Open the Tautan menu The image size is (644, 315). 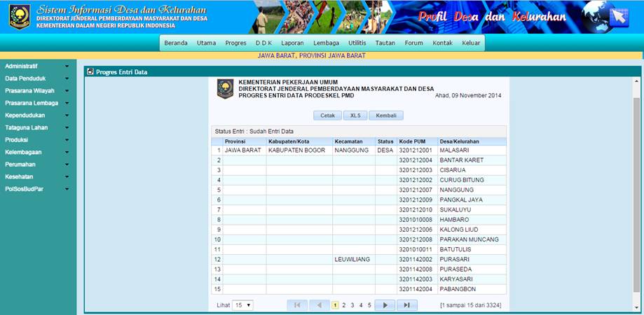tap(385, 43)
